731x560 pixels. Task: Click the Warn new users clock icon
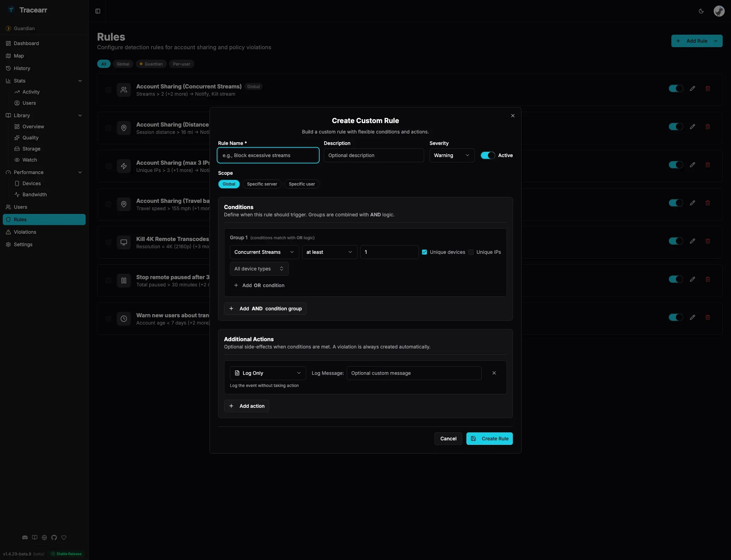coord(124,319)
